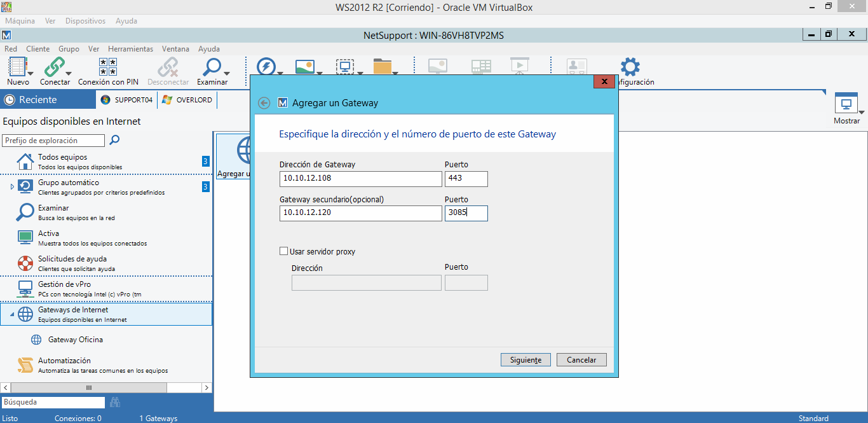The width and height of the screenshot is (868, 423).
Task: Click the Mostrar monitor icon
Action: 846,104
